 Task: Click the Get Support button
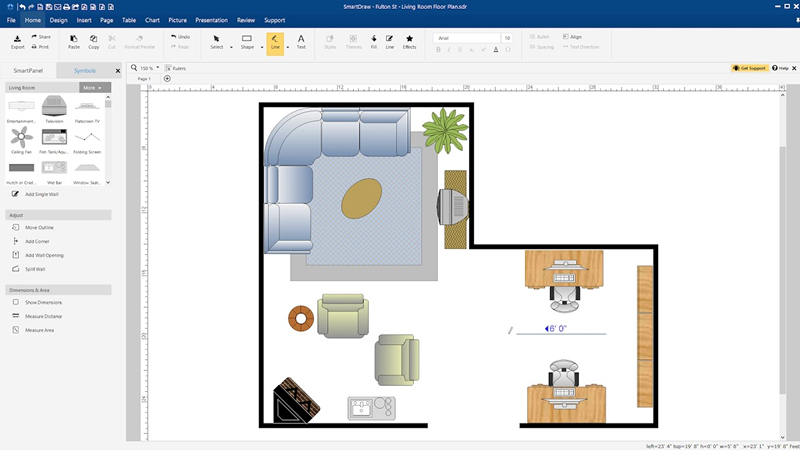750,68
